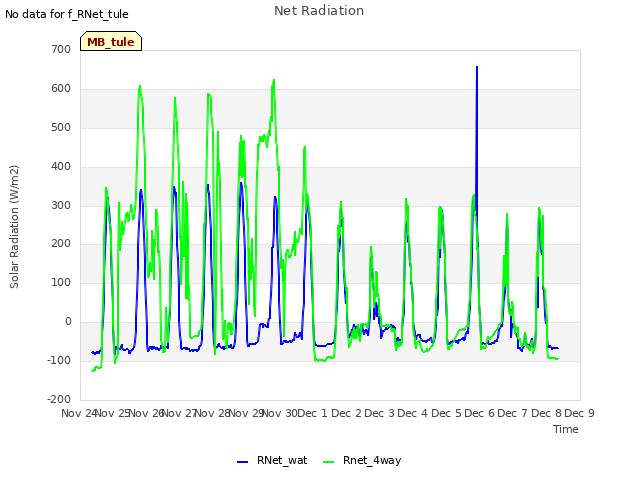Image resolution: width=640 pixels, height=480 pixels.
Task: Toggle the Rnet_4way legend entry
Action: pos(362,460)
